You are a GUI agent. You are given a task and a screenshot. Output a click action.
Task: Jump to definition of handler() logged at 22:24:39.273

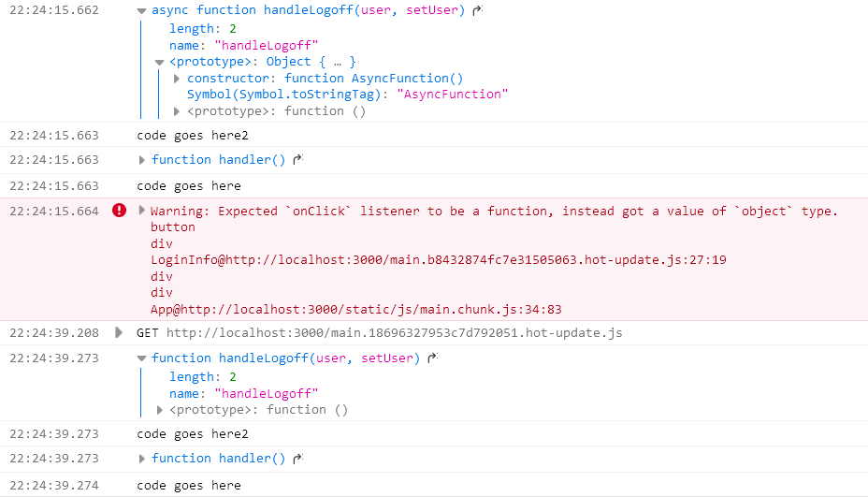coord(298,459)
